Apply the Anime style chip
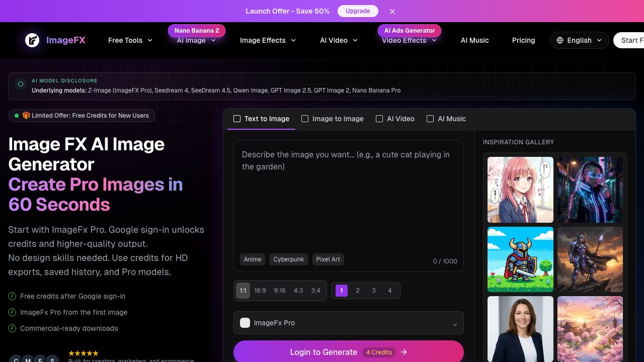The width and height of the screenshot is (644, 362). click(x=253, y=259)
